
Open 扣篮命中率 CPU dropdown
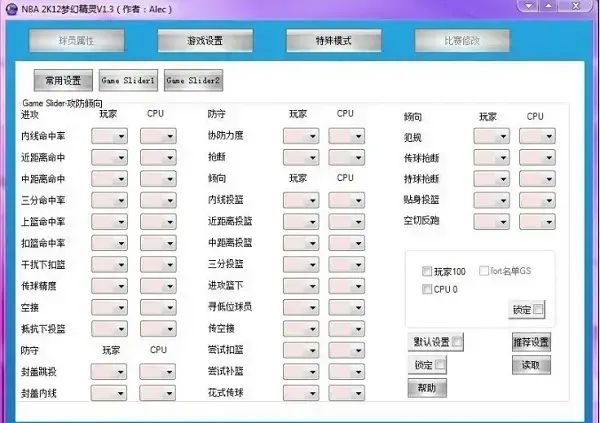pyautogui.click(x=158, y=243)
